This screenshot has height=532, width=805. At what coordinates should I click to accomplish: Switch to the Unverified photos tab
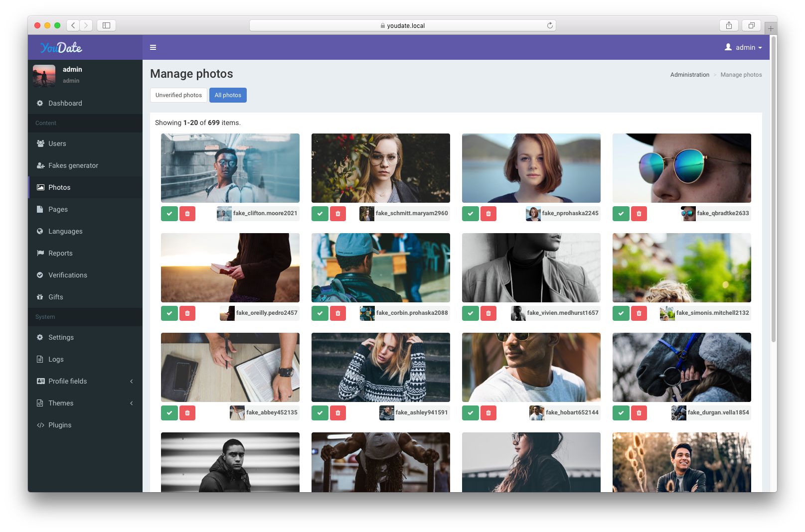pos(178,95)
